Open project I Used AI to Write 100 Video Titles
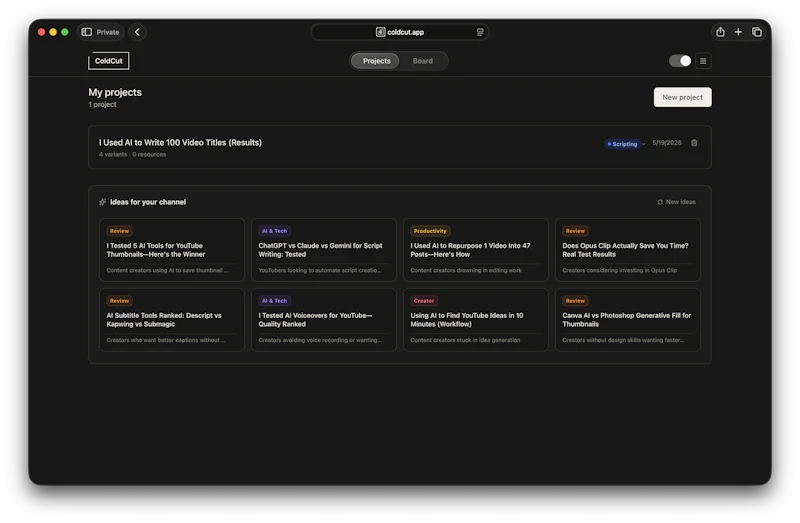800x523 pixels. (x=399, y=147)
